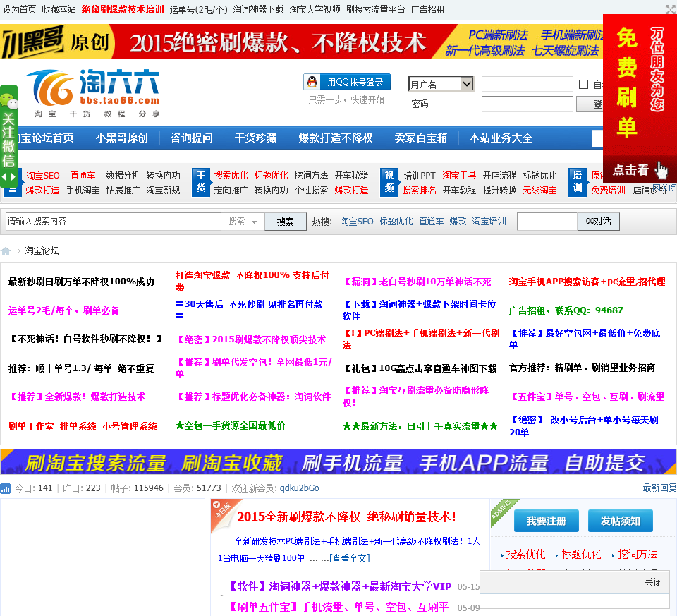Open 淘宝论坛 breadcrumb link
The image size is (677, 616).
42,251
